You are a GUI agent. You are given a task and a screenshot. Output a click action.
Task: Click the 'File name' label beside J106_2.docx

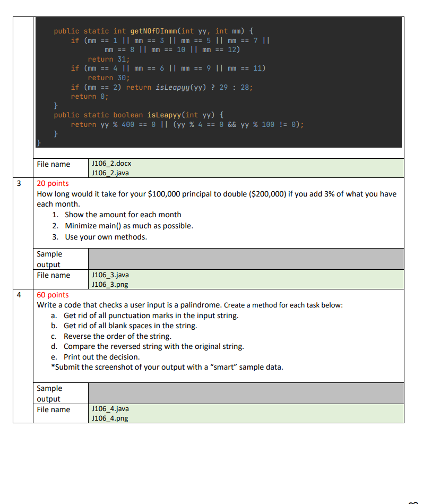53,164
